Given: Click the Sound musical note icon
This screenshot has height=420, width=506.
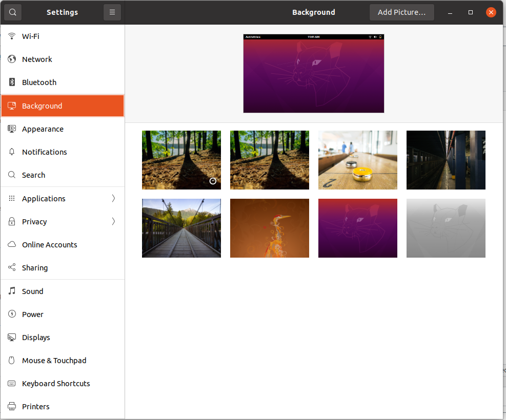Looking at the screenshot, I should 11,291.
